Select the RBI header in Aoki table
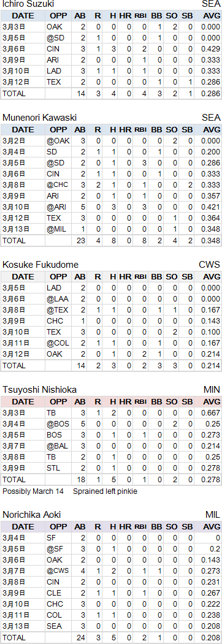 coord(140,526)
